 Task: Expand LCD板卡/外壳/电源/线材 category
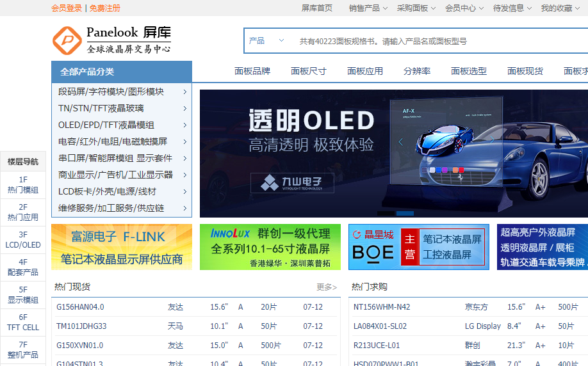pyautogui.click(x=122, y=191)
